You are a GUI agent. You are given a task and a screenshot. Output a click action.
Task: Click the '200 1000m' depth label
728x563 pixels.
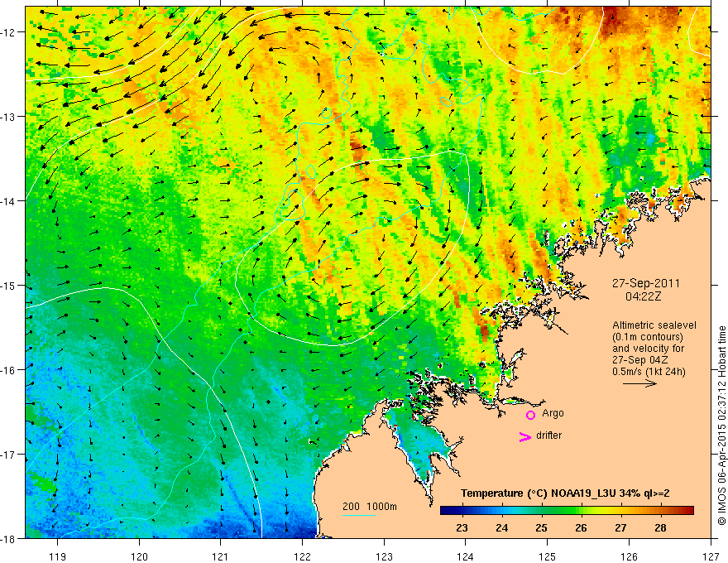pos(370,507)
